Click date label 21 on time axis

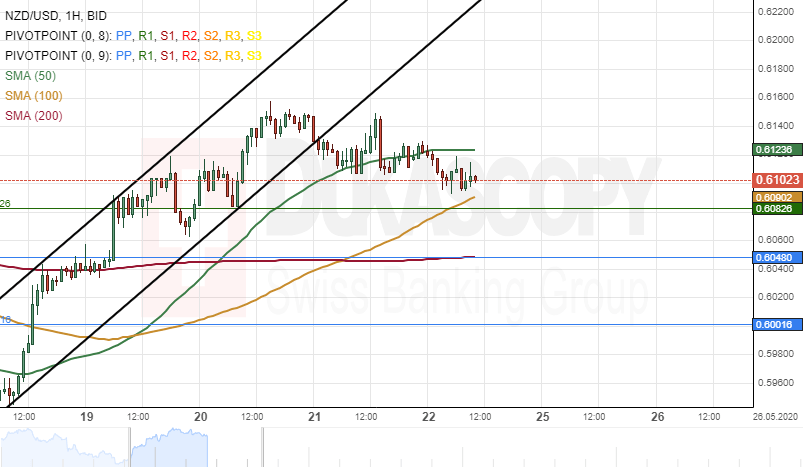point(314,417)
